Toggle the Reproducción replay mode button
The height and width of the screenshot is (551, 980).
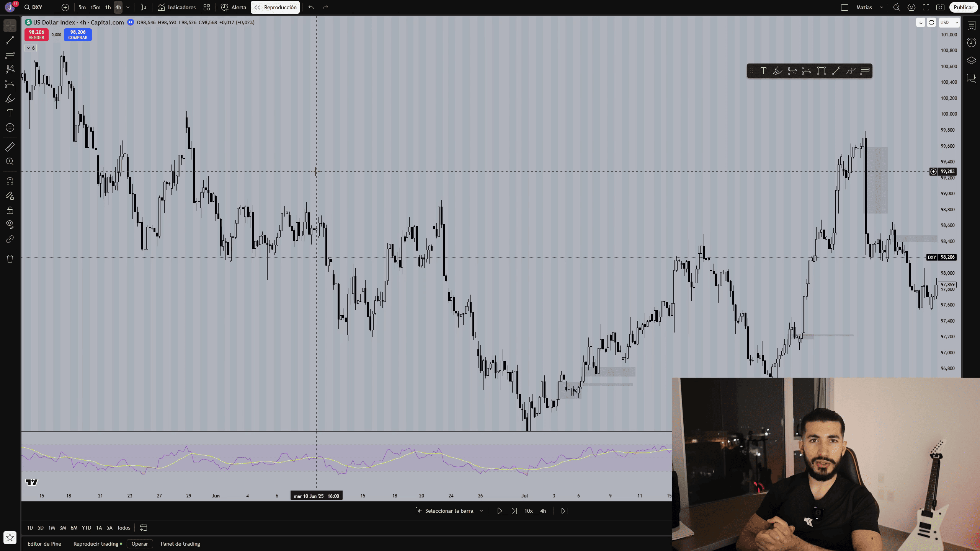click(x=275, y=7)
